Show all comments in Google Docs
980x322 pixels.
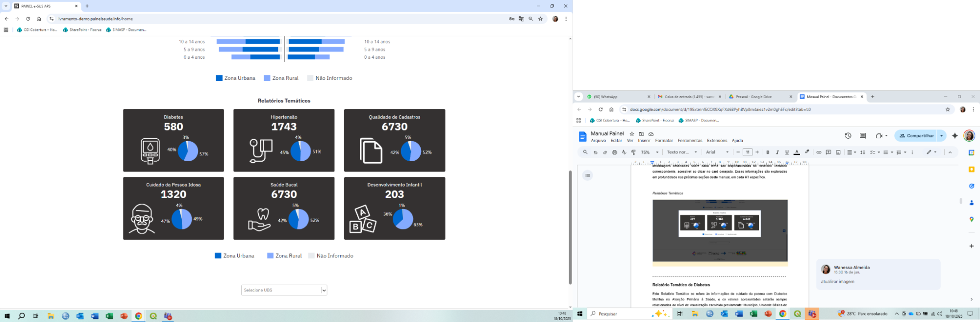(863, 136)
